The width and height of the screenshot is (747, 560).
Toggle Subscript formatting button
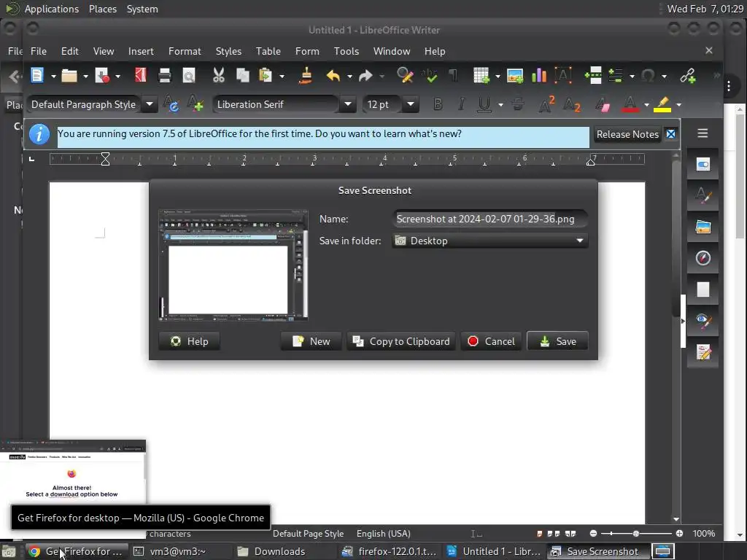572,104
